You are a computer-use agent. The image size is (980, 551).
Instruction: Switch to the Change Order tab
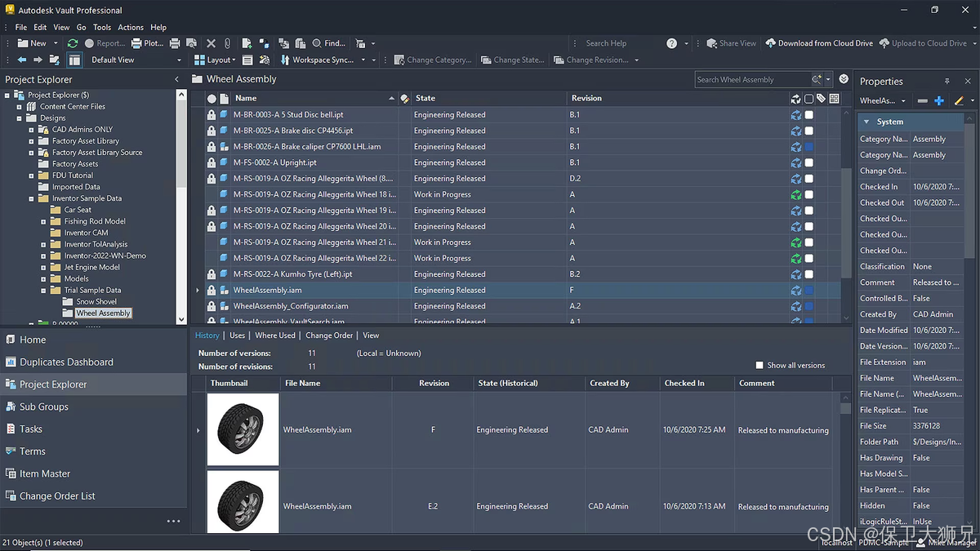pos(329,335)
